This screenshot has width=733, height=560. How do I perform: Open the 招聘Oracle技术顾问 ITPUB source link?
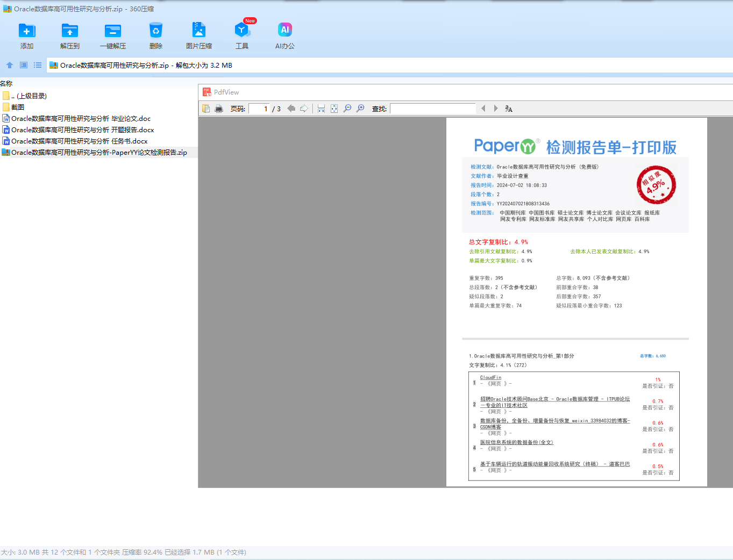554,402
